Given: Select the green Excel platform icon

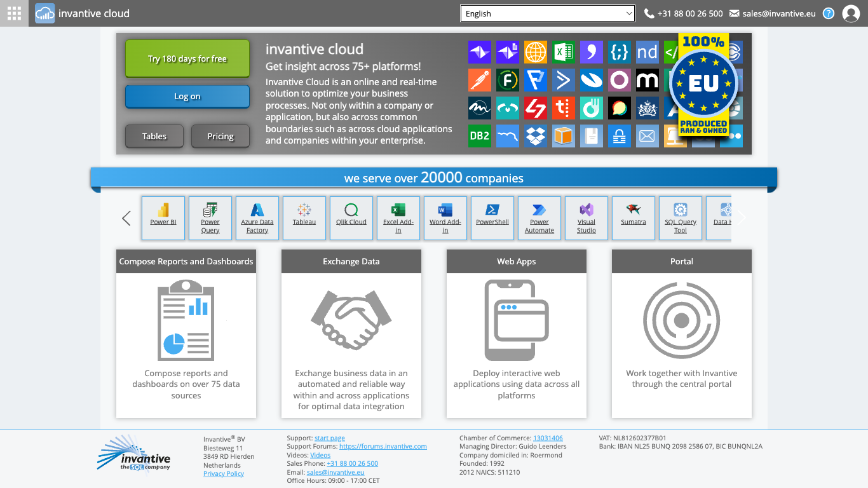Looking at the screenshot, I should coord(564,52).
